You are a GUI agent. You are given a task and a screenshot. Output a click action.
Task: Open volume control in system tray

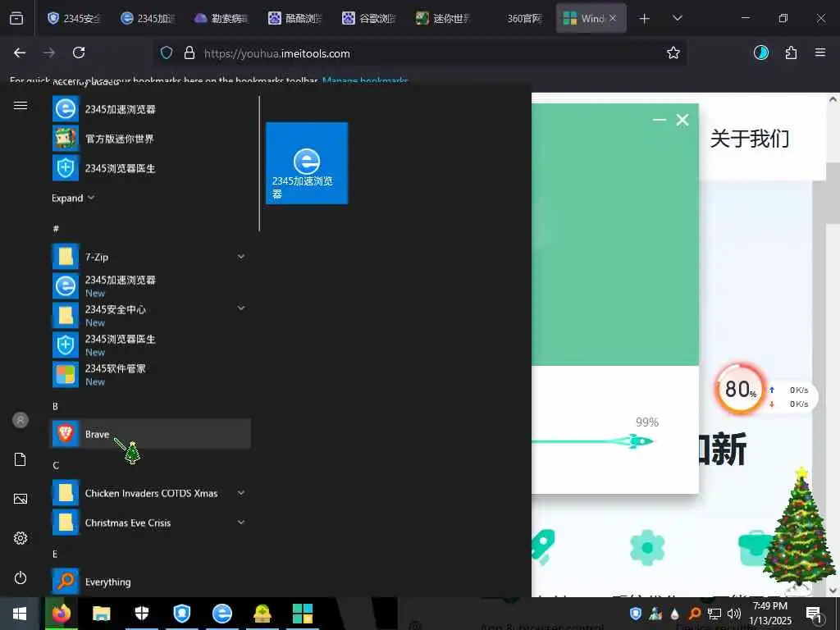click(x=734, y=614)
